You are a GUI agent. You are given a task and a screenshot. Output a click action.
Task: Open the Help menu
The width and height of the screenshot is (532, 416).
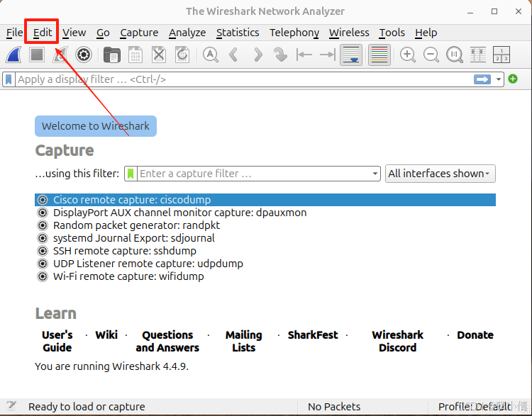pos(426,33)
